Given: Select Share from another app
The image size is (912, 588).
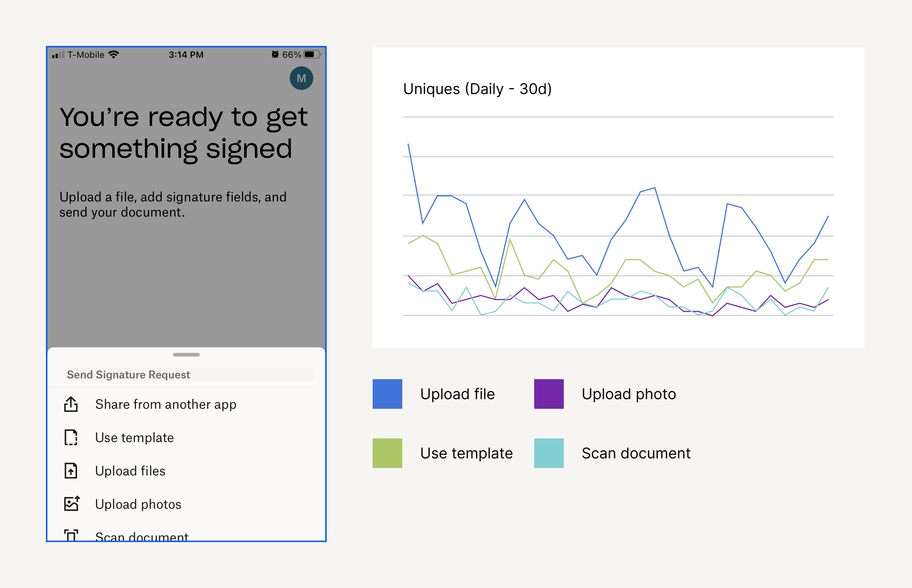Looking at the screenshot, I should (166, 404).
